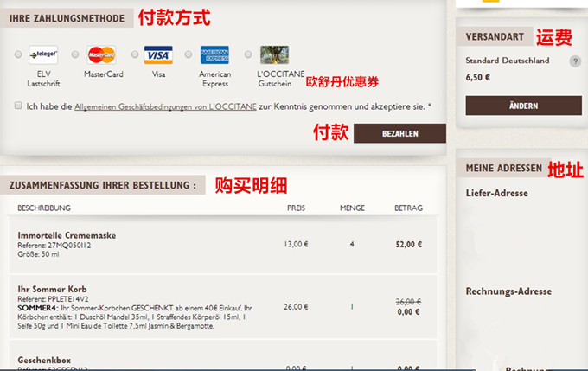
Task: Select the ELV Lastschrift radio button
Action: [x=19, y=54]
